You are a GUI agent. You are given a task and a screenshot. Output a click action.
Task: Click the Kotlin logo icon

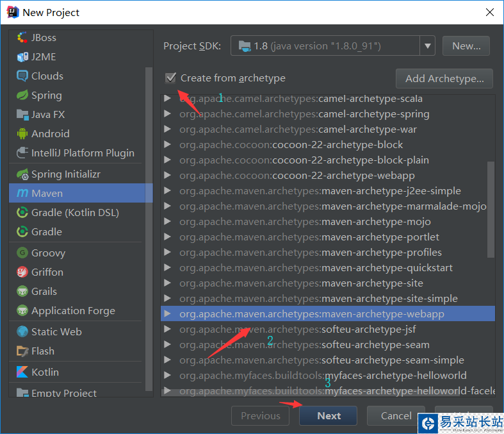22,372
